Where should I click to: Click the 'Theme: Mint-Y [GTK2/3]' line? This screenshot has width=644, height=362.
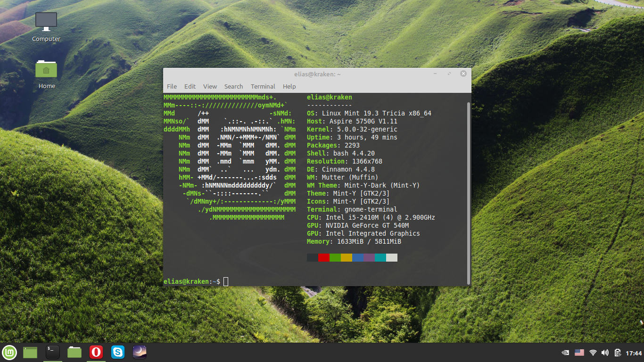pyautogui.click(x=348, y=193)
